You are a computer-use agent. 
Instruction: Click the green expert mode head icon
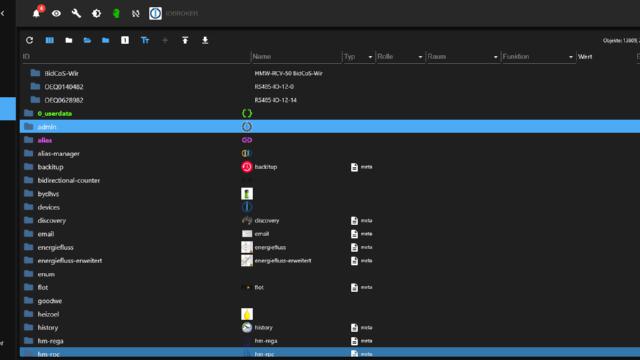click(116, 13)
